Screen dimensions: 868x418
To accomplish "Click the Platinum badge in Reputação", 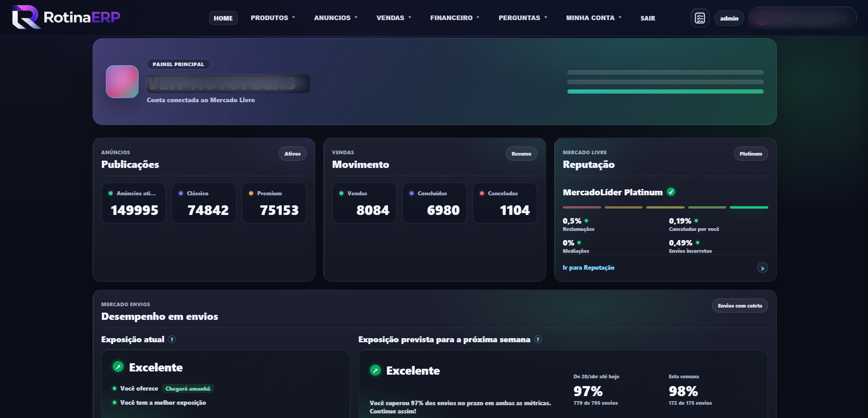I will 751,154.
